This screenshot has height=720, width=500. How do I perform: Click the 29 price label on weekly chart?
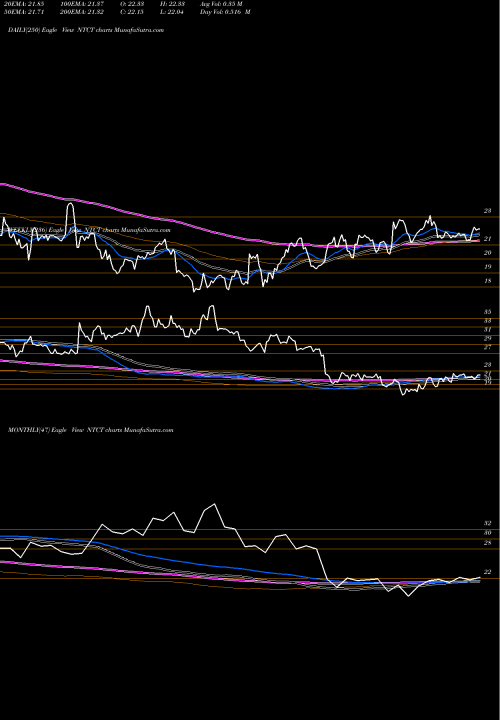pyautogui.click(x=488, y=339)
